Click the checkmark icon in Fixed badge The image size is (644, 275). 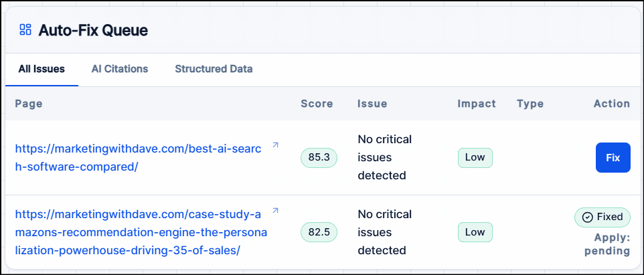588,217
